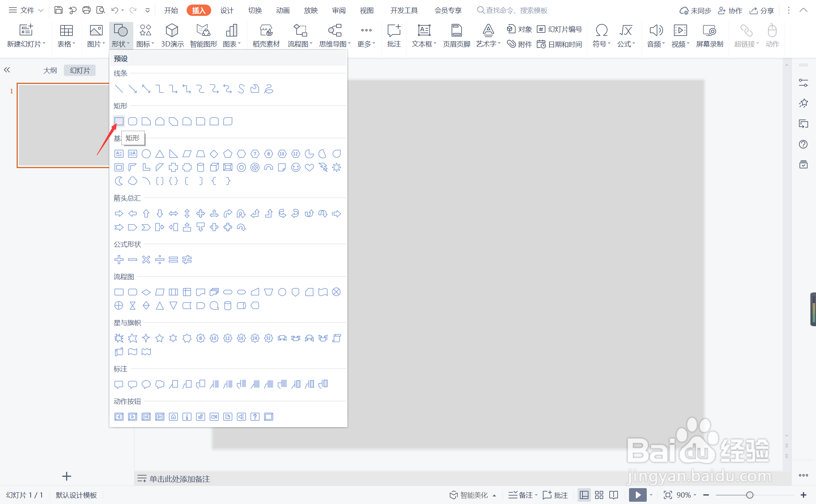Click the fit slide to window icon
The image size is (816, 504).
[668, 495]
